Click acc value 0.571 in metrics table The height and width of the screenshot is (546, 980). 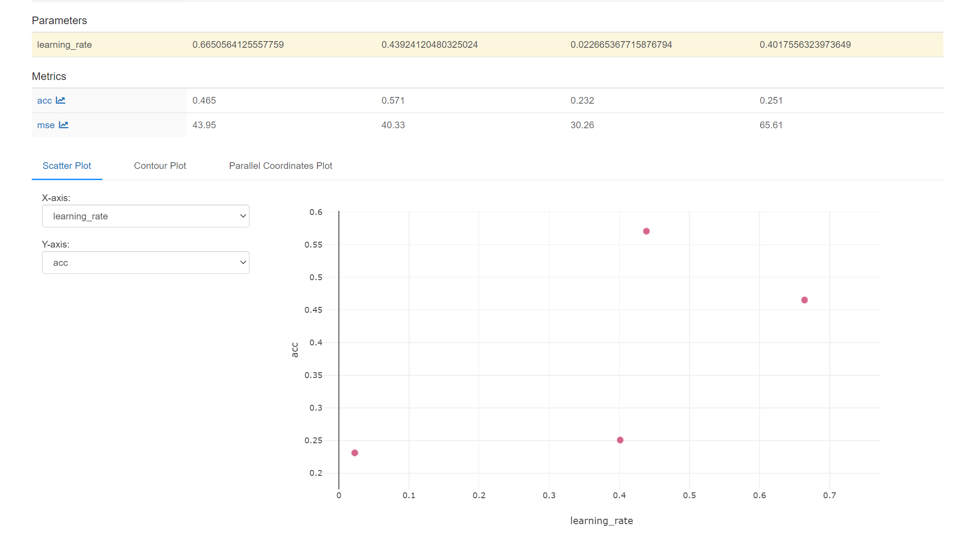click(393, 101)
